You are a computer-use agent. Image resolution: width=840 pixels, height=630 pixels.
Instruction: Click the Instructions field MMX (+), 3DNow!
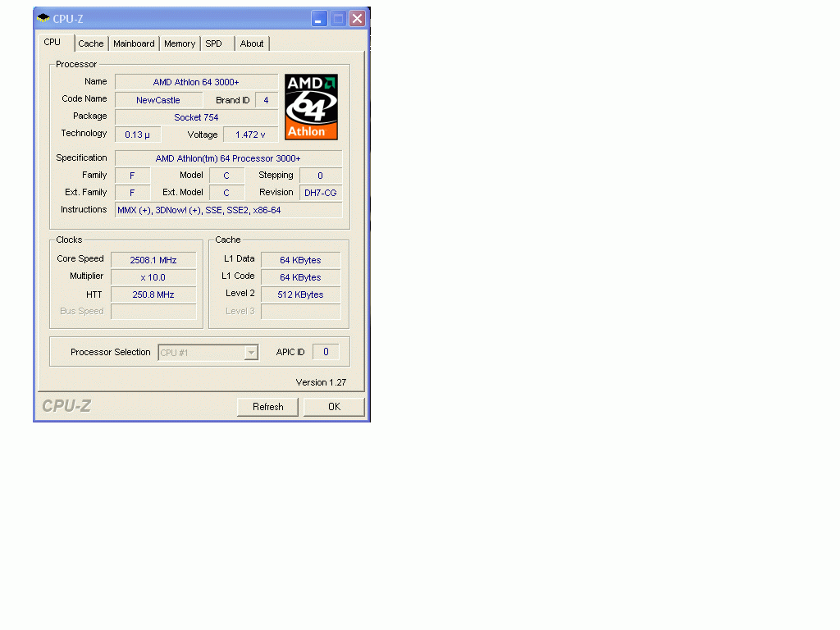click(228, 210)
